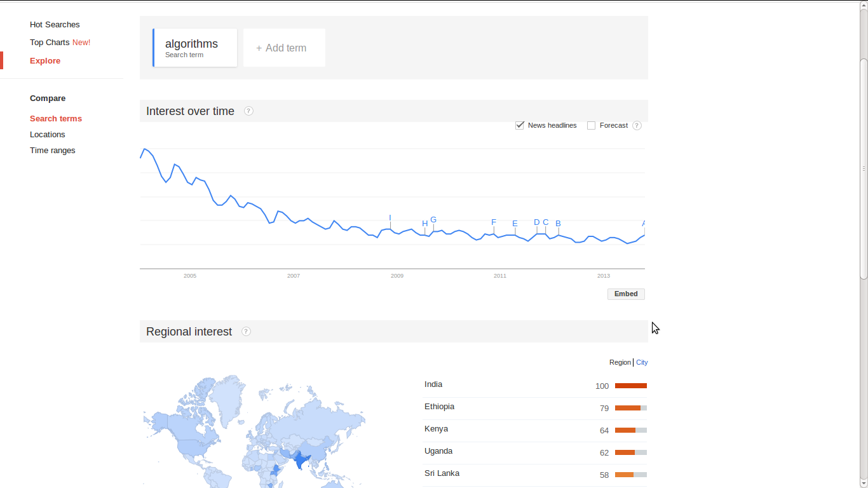Click the India interest bar
868x488 pixels.
630,386
